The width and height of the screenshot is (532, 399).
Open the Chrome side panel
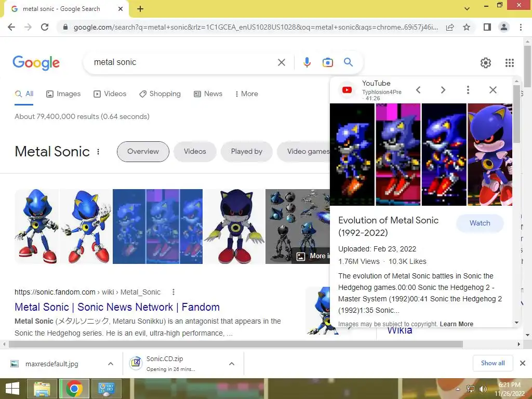487,27
